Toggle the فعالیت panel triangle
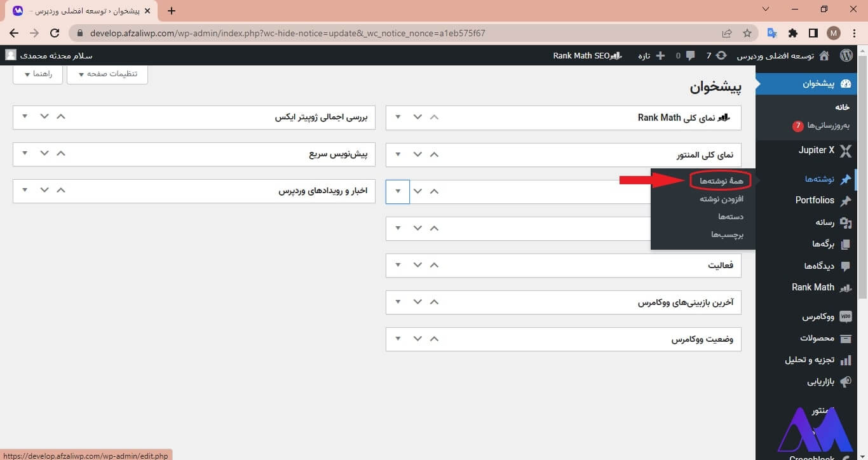868x460 pixels. [x=398, y=265]
